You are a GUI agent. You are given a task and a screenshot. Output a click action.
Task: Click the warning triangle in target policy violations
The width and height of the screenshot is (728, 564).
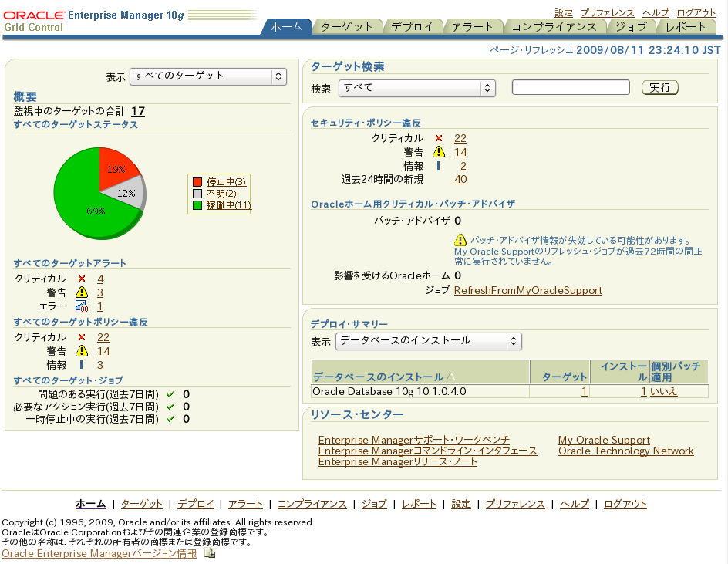(82, 351)
